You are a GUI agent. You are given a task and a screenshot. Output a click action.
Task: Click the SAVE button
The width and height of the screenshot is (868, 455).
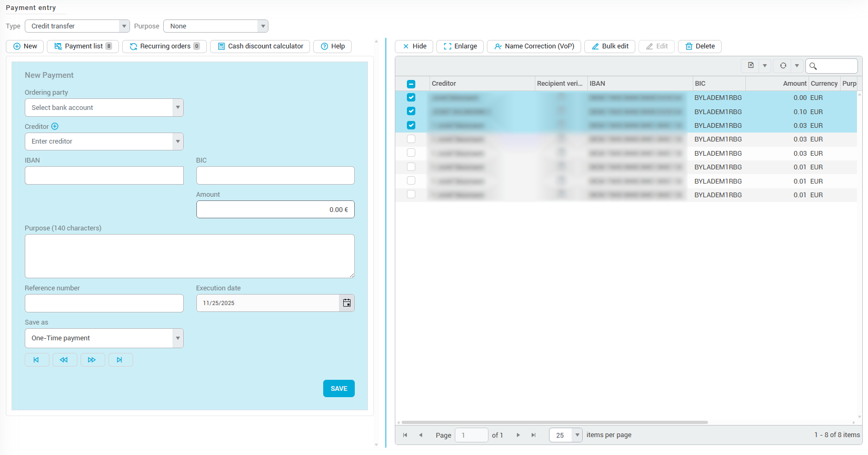pyautogui.click(x=338, y=389)
